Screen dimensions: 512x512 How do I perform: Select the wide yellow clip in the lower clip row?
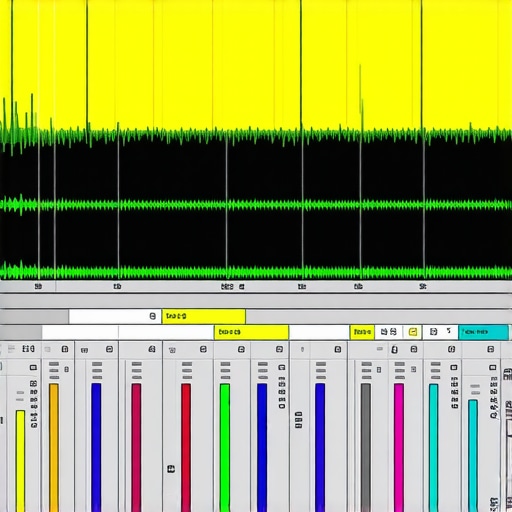(x=251, y=332)
